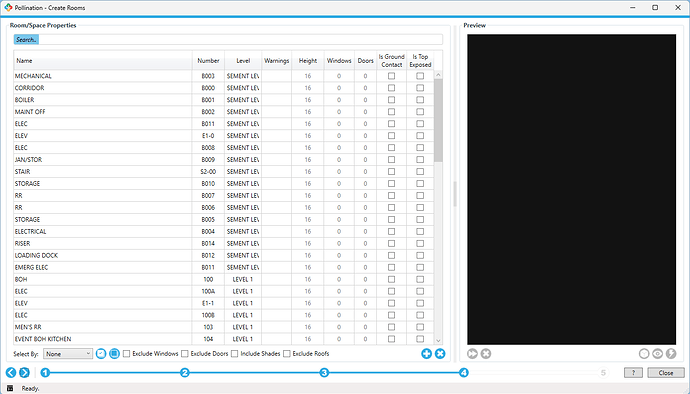Click the gray X icon under Preview
This screenshot has width=690, height=394.
pos(486,353)
